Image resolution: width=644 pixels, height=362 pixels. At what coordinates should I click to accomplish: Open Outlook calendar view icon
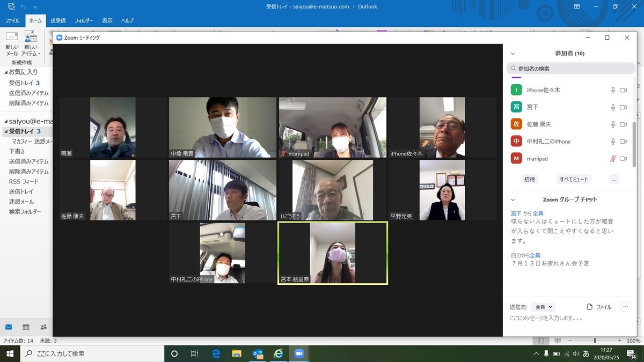[x=26, y=327]
